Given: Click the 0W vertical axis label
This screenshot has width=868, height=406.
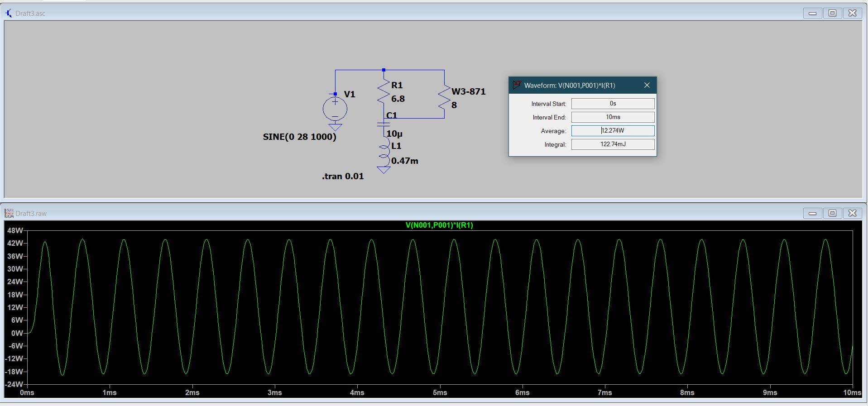Looking at the screenshot, I should [17, 333].
